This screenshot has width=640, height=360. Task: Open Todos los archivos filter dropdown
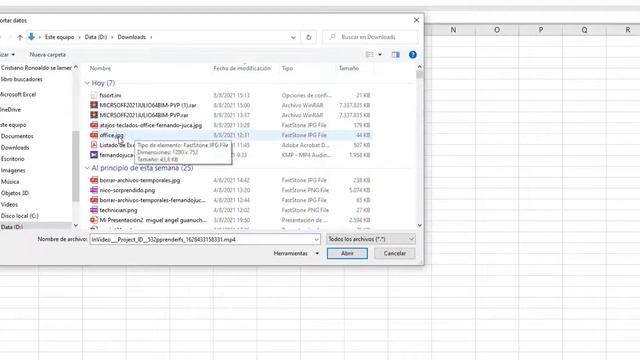click(x=371, y=239)
